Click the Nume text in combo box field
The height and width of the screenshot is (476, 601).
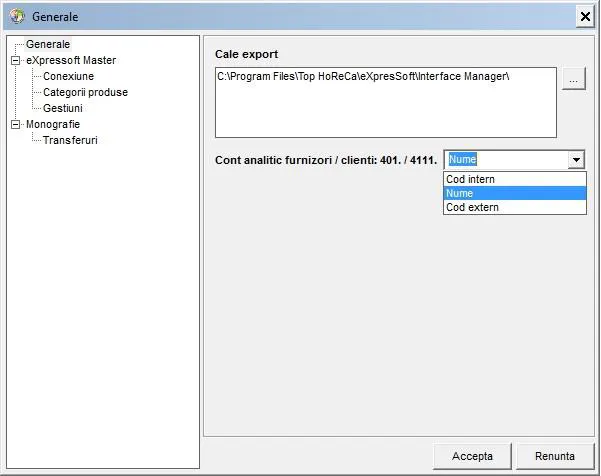462,159
